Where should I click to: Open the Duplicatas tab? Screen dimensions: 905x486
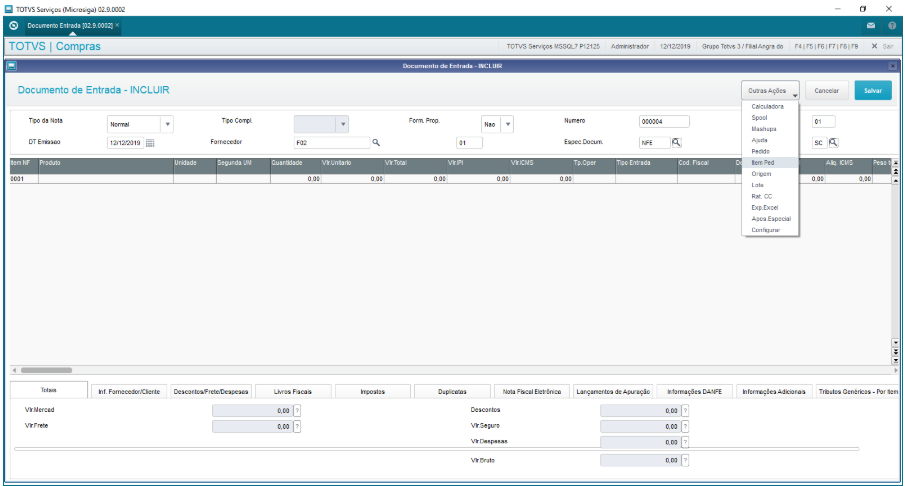[x=452, y=392]
